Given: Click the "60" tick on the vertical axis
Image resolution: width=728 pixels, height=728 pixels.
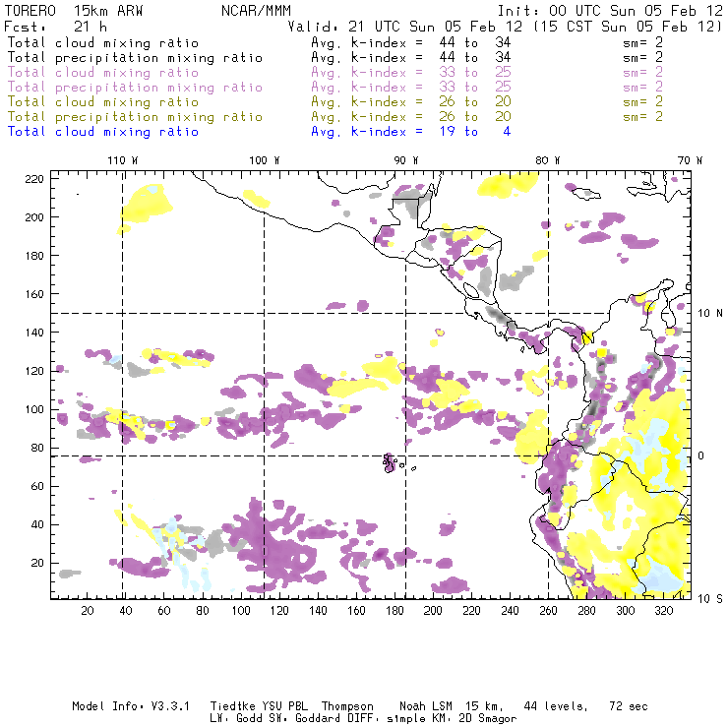Looking at the screenshot, I should [37, 486].
